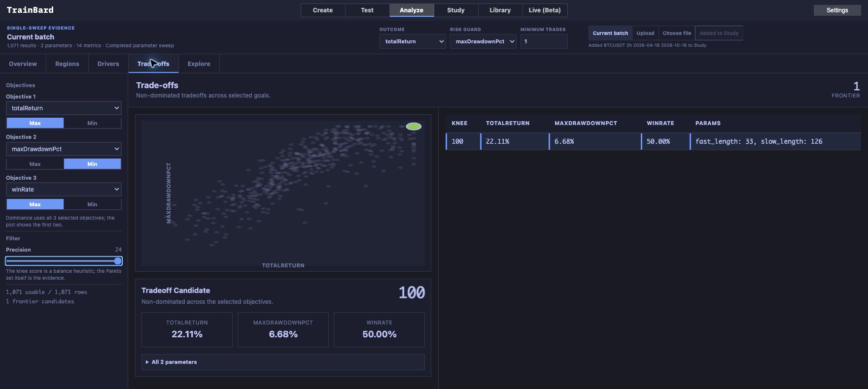Set Objective 2 direction to Max
The height and width of the screenshot is (389, 868).
click(x=35, y=164)
